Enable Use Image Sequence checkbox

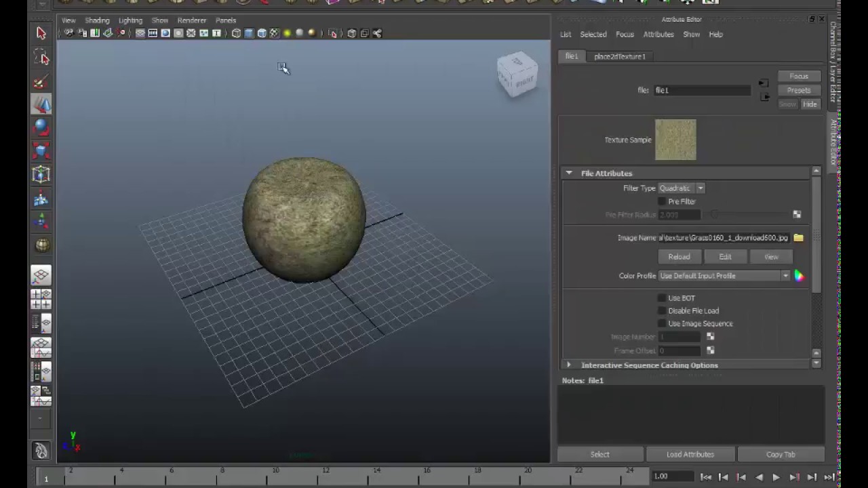coord(662,324)
